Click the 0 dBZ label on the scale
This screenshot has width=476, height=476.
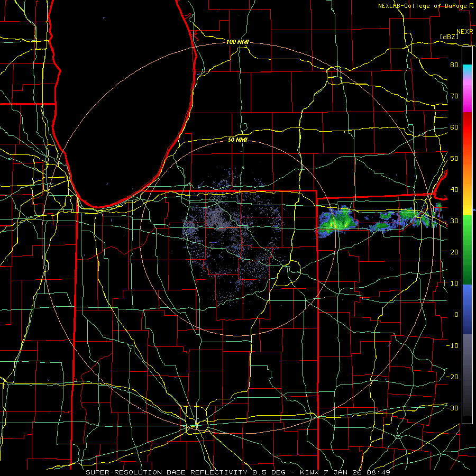tap(456, 315)
